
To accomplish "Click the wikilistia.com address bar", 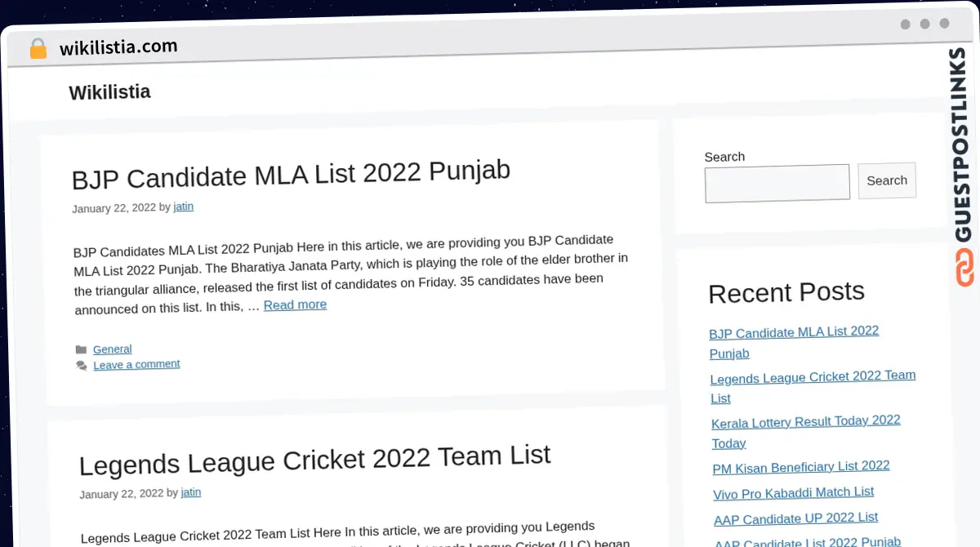I will (118, 47).
